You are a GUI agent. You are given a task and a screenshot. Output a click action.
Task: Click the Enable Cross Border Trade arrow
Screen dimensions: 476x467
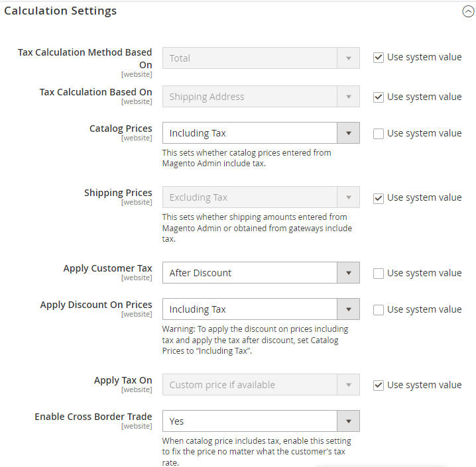348,421
